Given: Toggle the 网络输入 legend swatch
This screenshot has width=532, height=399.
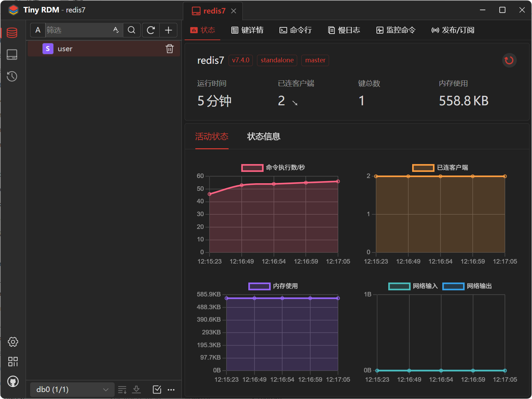Looking at the screenshot, I should (399, 286).
